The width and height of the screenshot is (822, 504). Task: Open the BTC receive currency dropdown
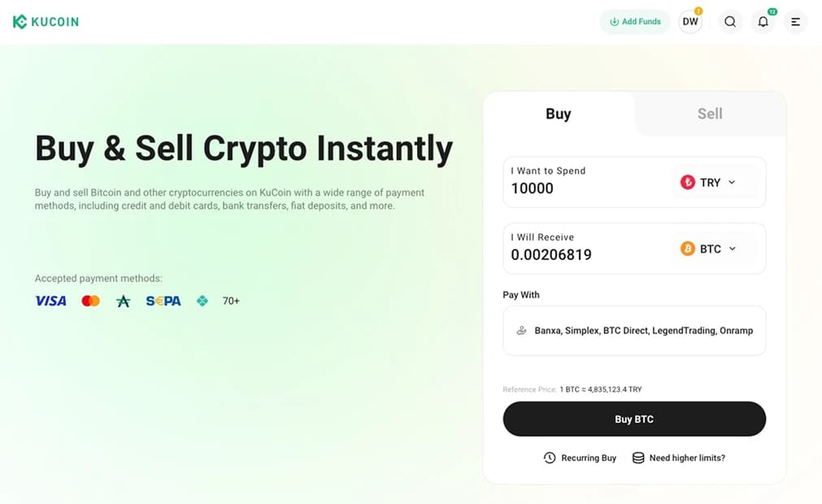(730, 249)
